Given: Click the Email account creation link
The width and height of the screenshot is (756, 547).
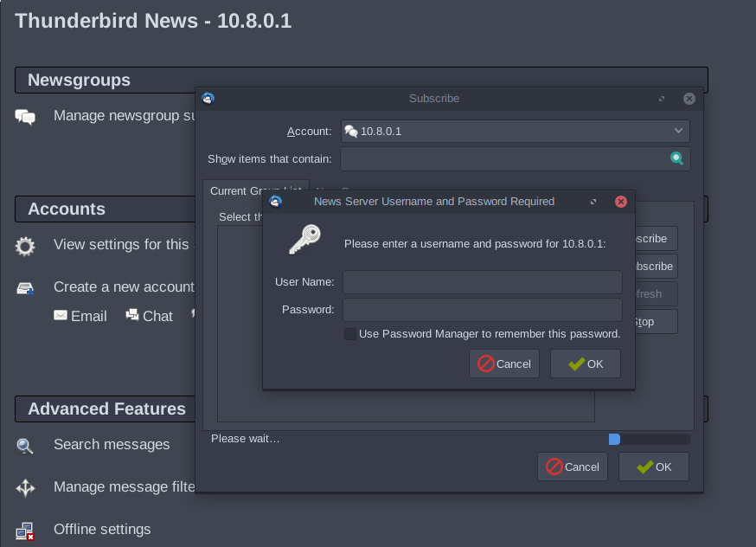Looking at the screenshot, I should (89, 316).
